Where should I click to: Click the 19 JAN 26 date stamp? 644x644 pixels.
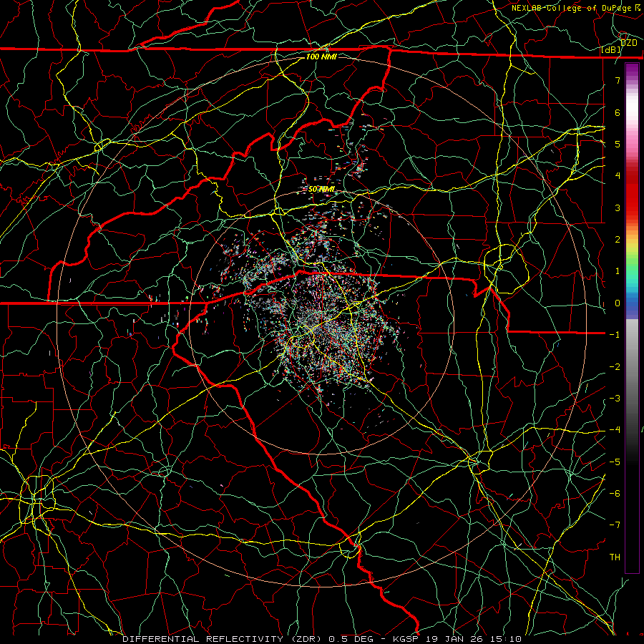pyautogui.click(x=454, y=639)
